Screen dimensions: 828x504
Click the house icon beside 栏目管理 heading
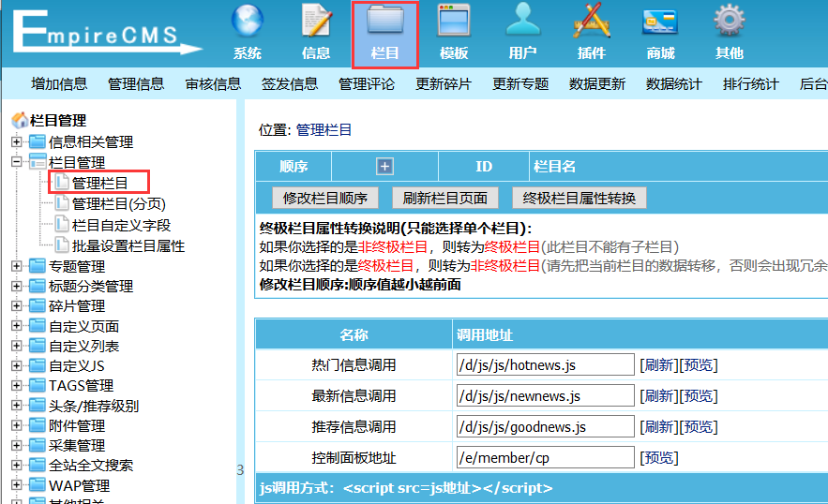coord(20,120)
